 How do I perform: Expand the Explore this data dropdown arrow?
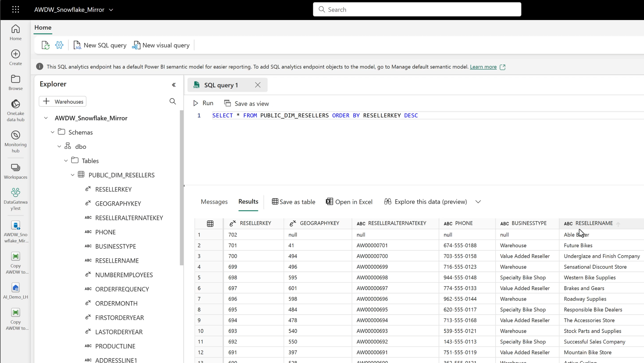[x=478, y=202]
